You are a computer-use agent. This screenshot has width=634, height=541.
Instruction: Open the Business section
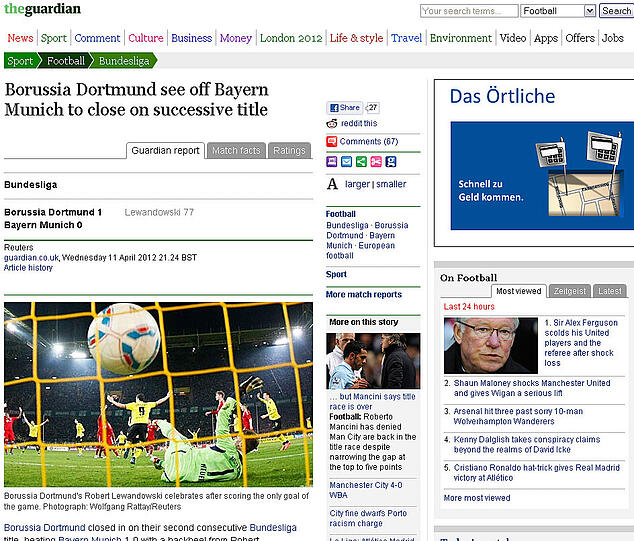191,38
